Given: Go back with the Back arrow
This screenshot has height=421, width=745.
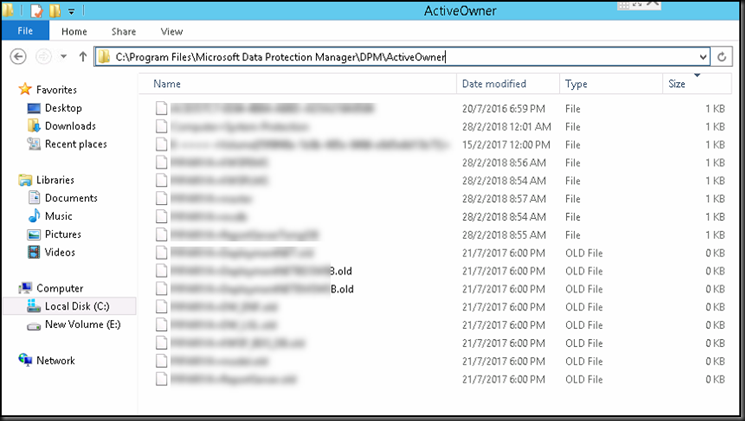Looking at the screenshot, I should (x=18, y=57).
